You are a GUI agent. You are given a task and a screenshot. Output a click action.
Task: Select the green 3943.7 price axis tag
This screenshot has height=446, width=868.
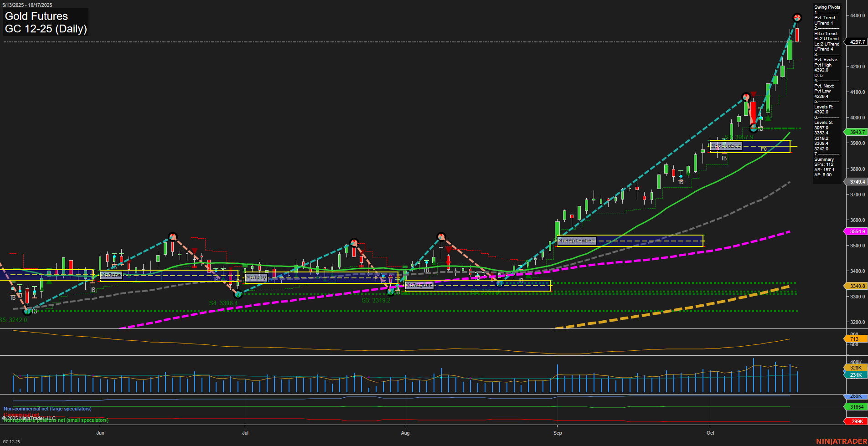pos(857,132)
